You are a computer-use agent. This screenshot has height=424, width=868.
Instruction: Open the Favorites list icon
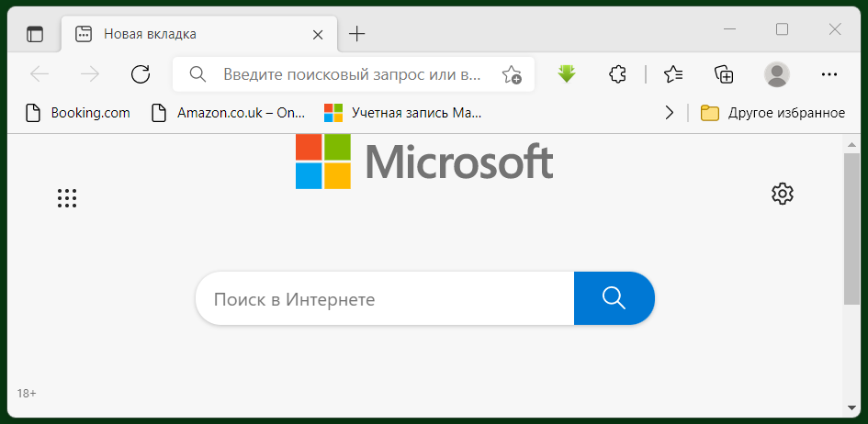click(673, 74)
